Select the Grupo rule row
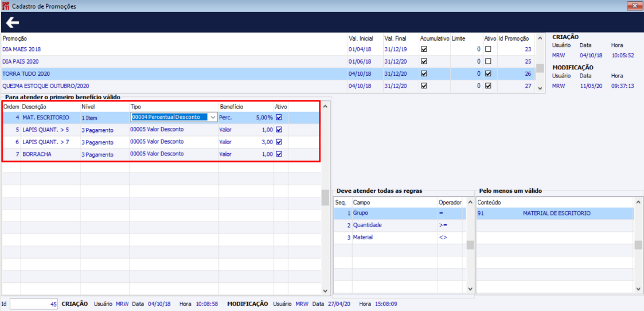Viewport: 644px width, 311px height. 400,213
